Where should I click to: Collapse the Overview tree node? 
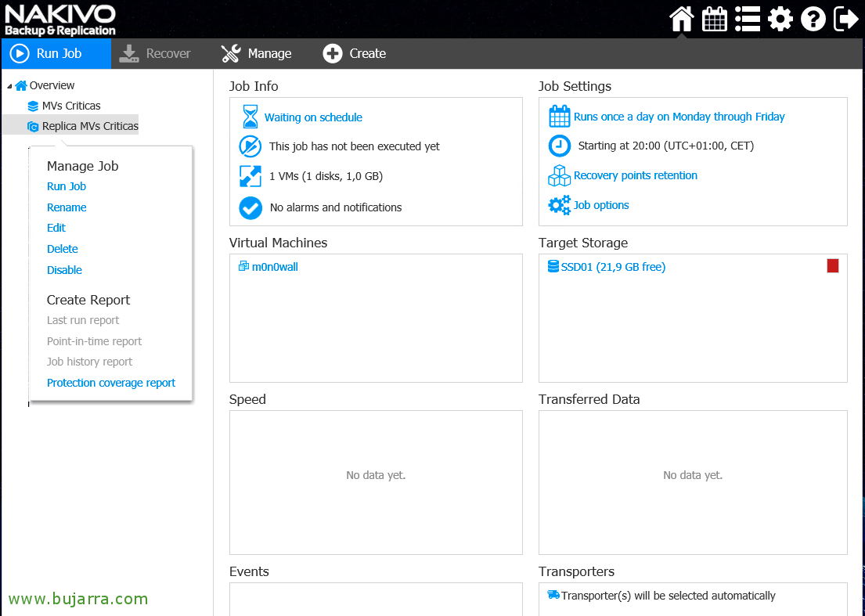[x=9, y=86]
